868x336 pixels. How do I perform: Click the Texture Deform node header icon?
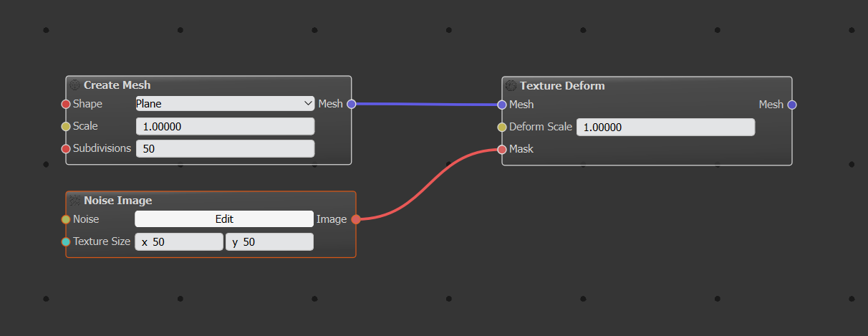tap(511, 86)
